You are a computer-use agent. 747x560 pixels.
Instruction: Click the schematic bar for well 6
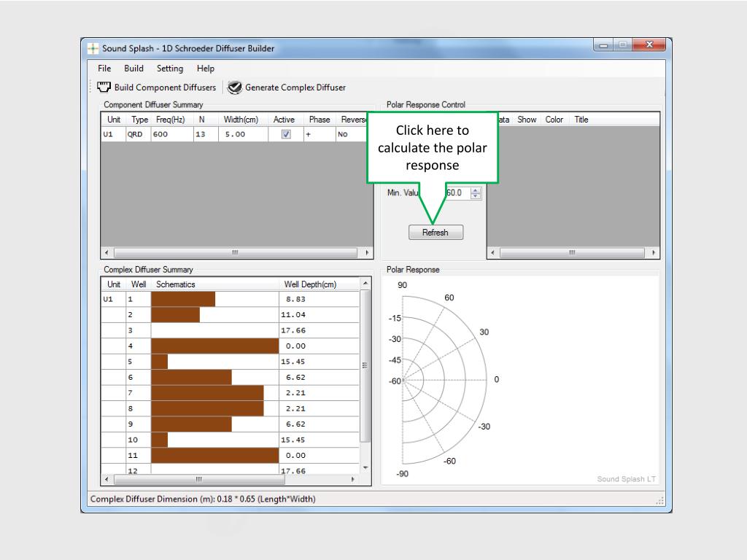pyautogui.click(x=192, y=377)
